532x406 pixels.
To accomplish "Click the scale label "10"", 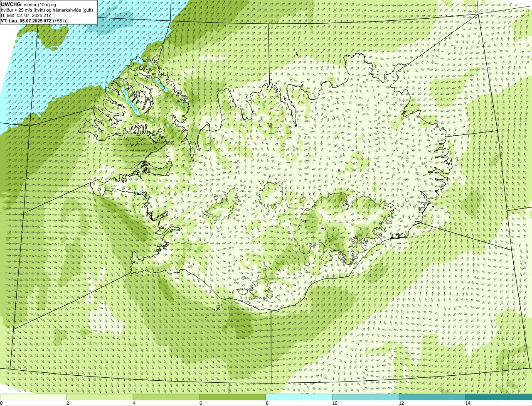I will coord(335,403).
